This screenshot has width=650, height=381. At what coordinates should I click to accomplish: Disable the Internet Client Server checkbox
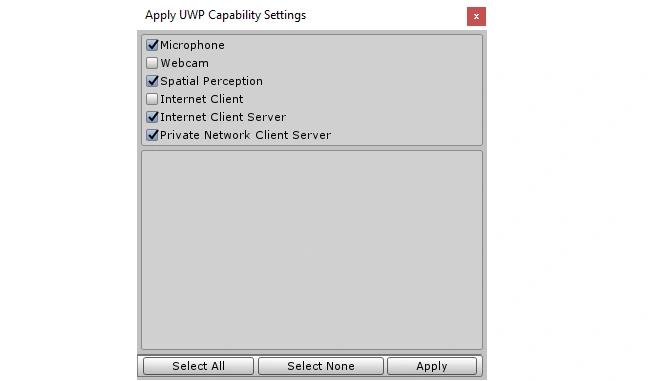(x=152, y=117)
